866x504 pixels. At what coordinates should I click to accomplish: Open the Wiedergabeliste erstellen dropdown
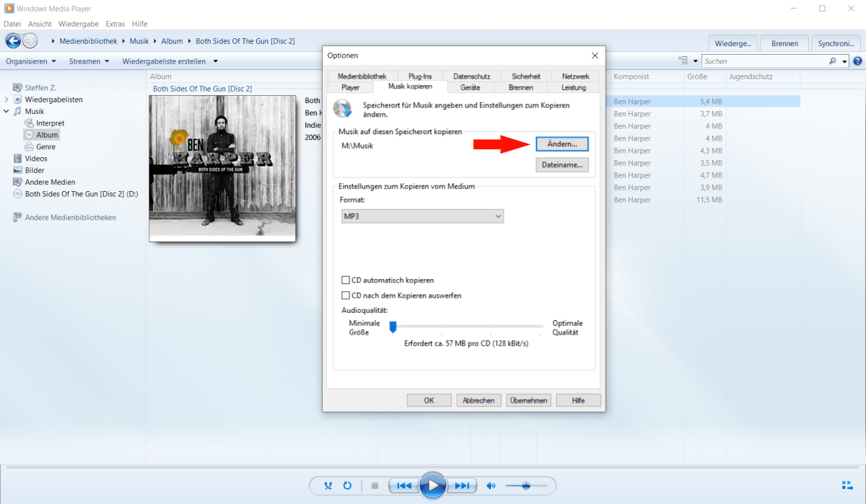click(x=170, y=61)
